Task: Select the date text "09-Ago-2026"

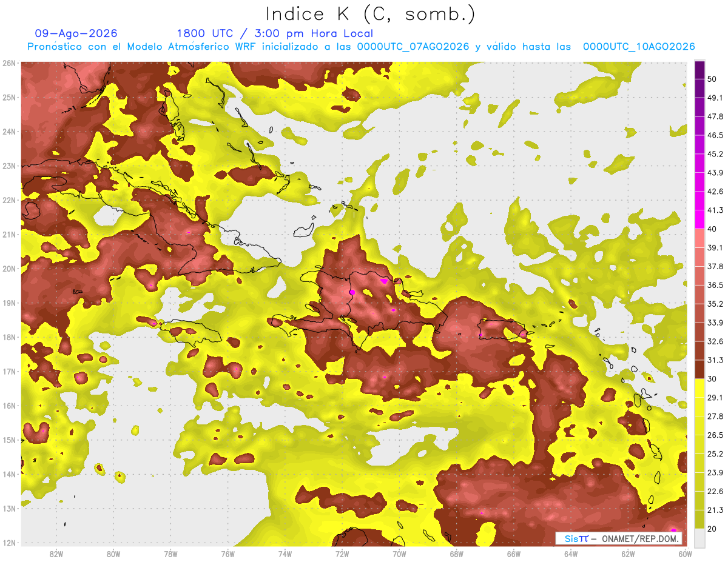Action: tap(76, 33)
